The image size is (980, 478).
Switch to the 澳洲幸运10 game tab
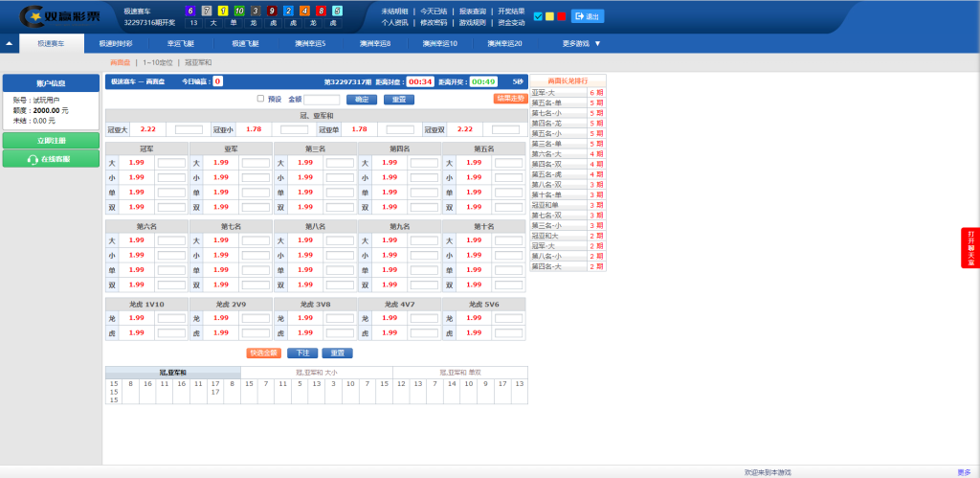pos(439,43)
